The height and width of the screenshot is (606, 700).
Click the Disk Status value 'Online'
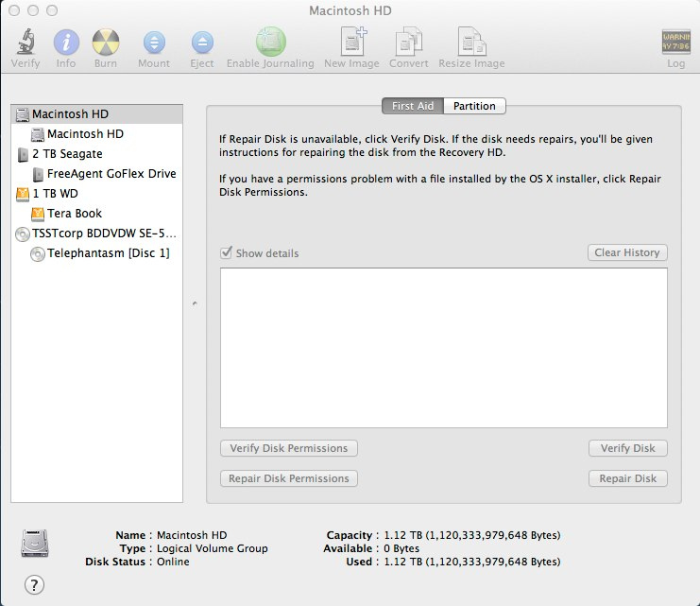173,562
